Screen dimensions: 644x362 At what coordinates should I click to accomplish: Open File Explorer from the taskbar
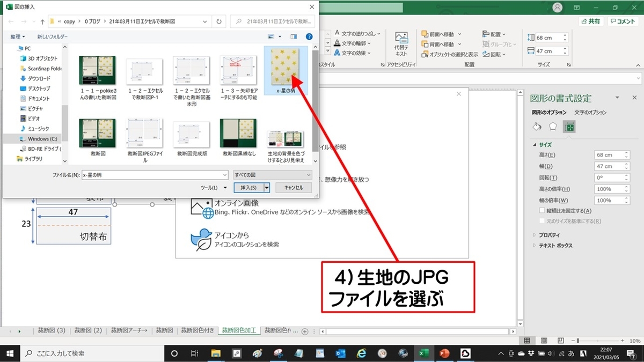click(216, 353)
